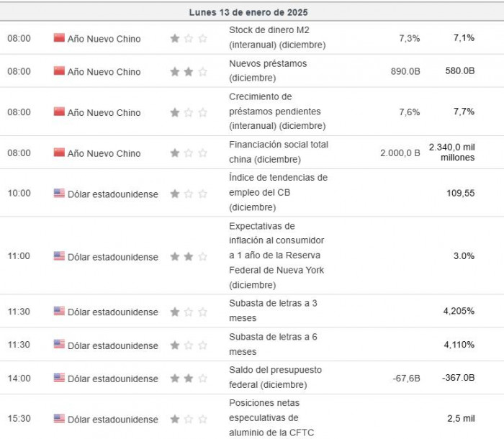This screenshot has height=439, width=504.
Task: Click importance stars for Subasta de letras a 6 meses
Action: tap(189, 345)
